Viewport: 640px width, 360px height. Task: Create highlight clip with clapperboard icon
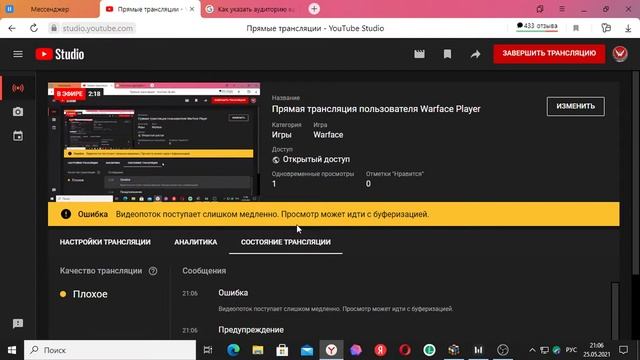click(x=419, y=54)
